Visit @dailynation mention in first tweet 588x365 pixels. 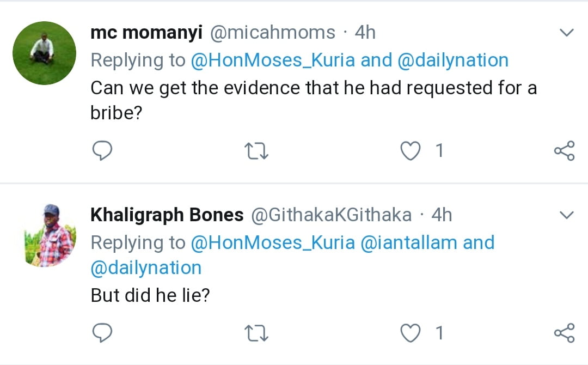pos(453,60)
